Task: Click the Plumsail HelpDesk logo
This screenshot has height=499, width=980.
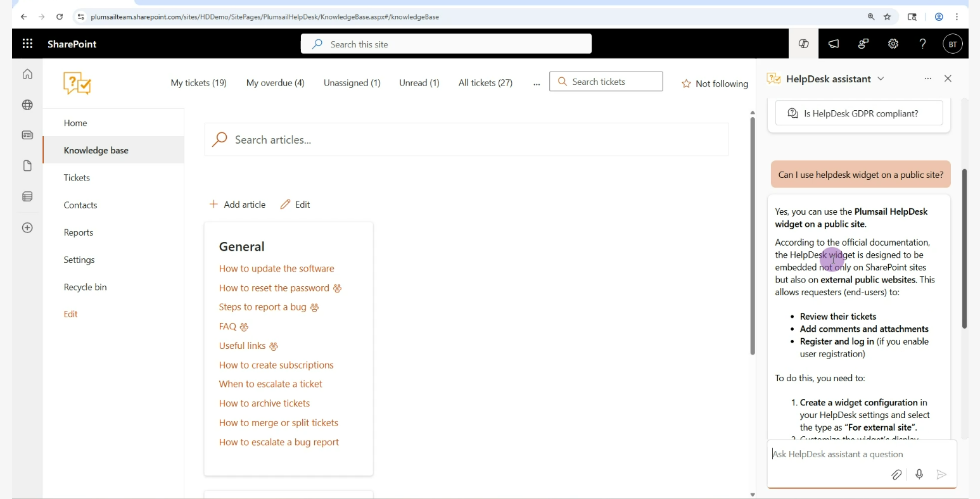Action: coord(77,83)
